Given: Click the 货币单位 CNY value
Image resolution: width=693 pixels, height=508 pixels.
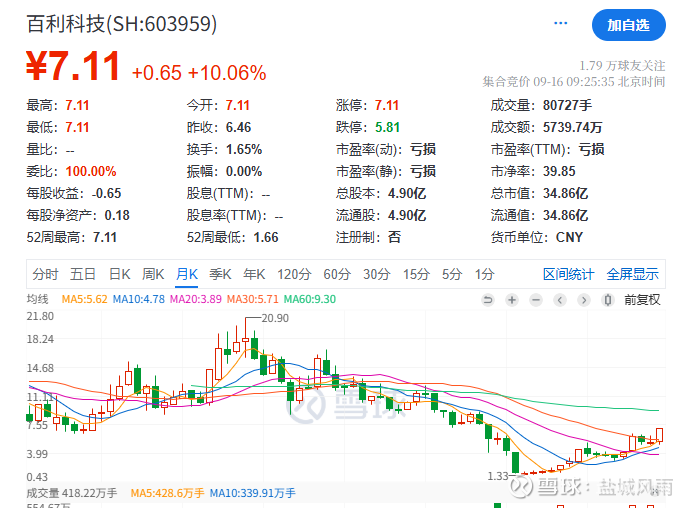Looking at the screenshot, I should pos(569,237).
